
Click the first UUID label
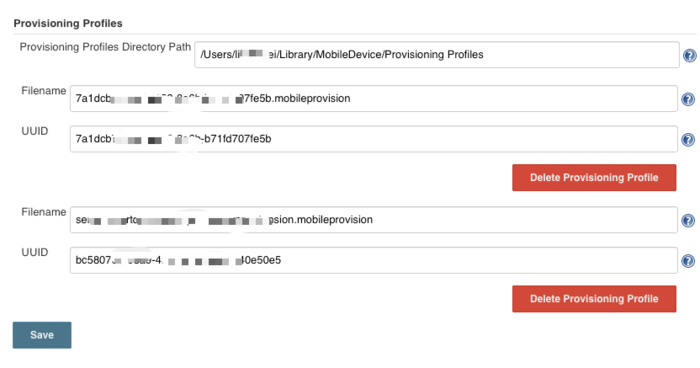(x=35, y=131)
